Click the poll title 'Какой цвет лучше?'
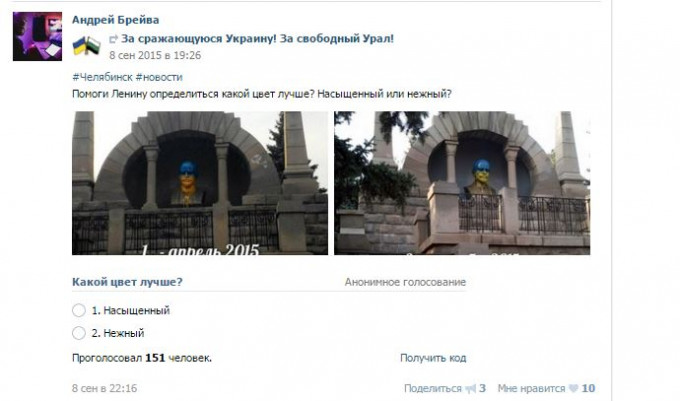The height and width of the screenshot is (401, 680). point(127,282)
